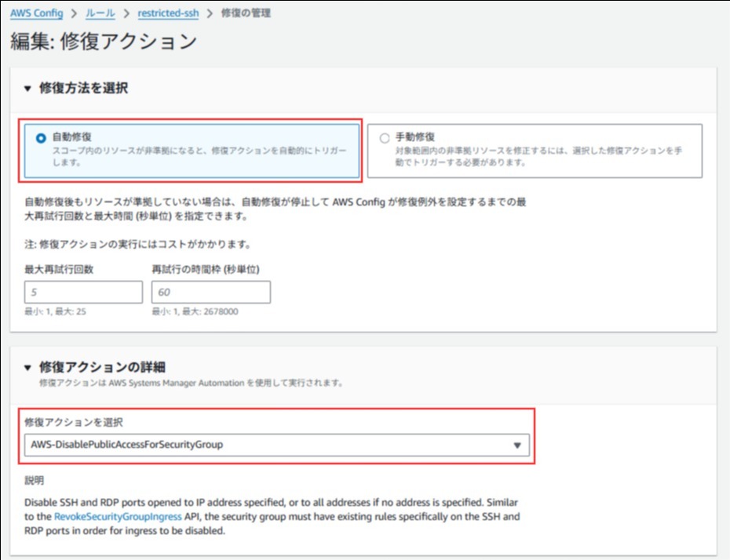Click the 編集: 修復アクション page heading

(x=104, y=42)
